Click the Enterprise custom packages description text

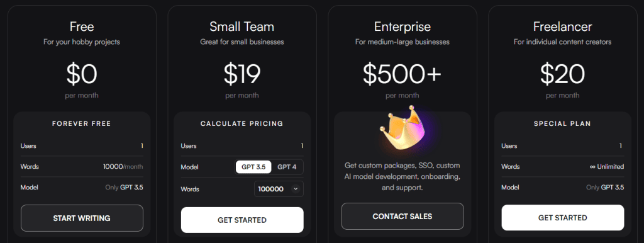tap(402, 176)
